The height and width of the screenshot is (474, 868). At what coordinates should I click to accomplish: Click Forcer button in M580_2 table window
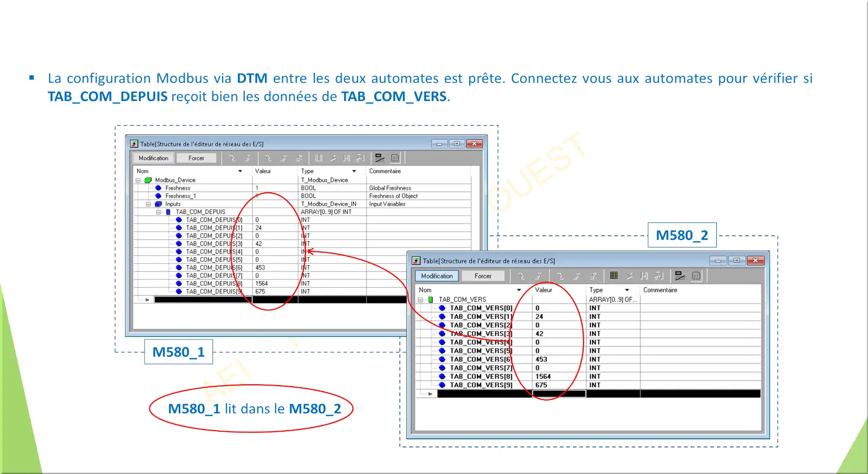click(x=483, y=276)
